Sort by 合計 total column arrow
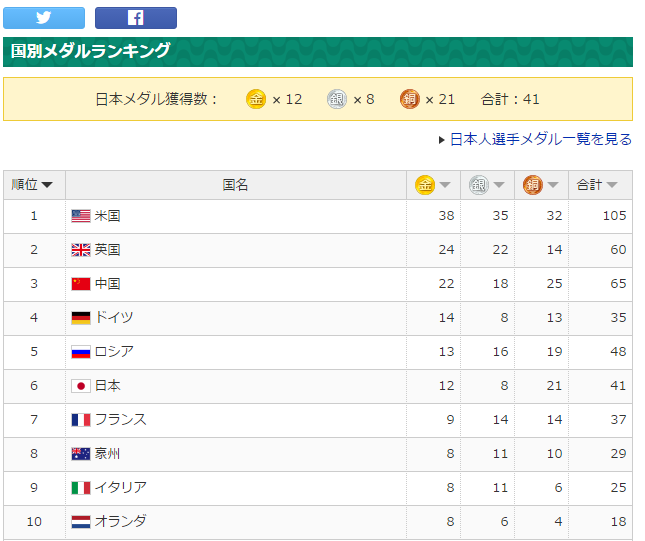The width and height of the screenshot is (645, 541). point(612,185)
